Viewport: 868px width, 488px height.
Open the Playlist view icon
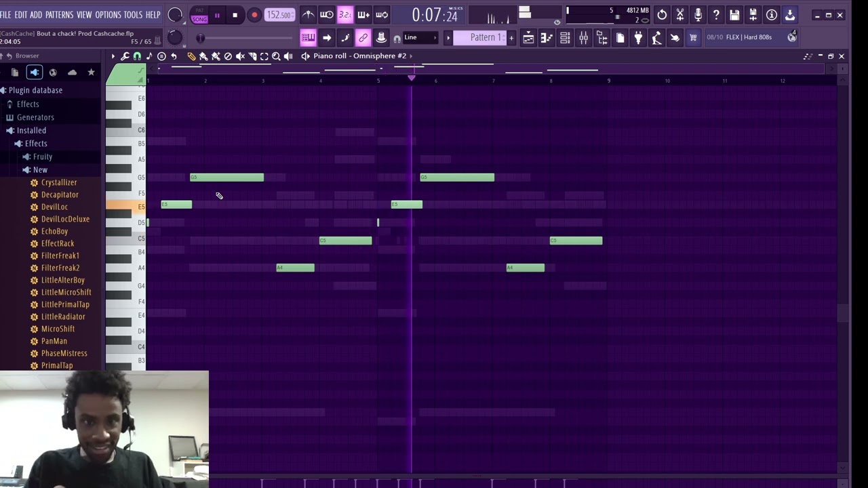528,38
